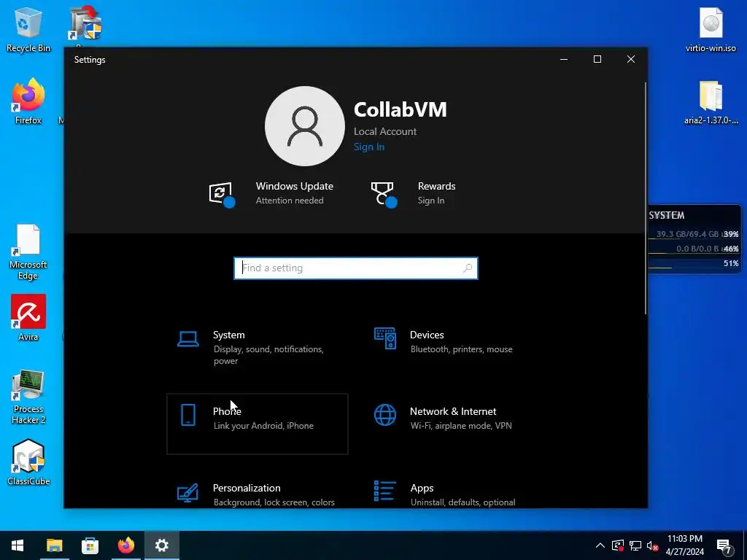747x560 pixels.
Task: Show hidden system tray icons
Action: (600, 545)
